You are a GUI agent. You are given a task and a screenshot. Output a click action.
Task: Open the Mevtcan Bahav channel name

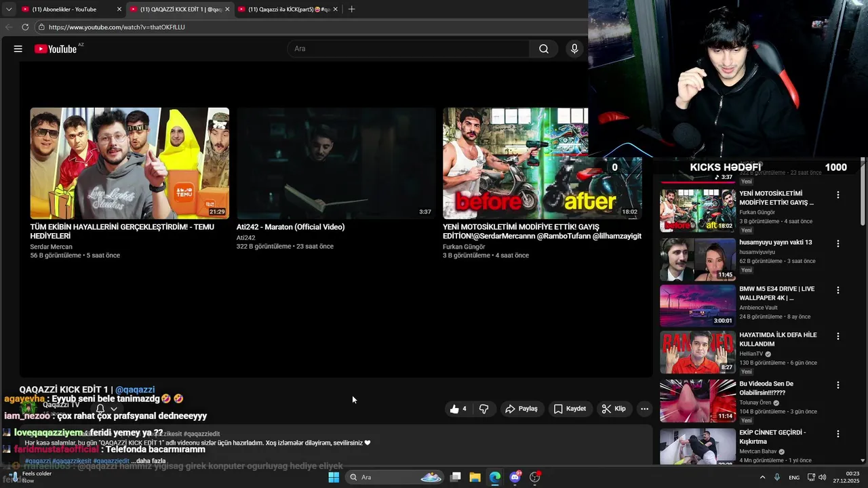758,451
